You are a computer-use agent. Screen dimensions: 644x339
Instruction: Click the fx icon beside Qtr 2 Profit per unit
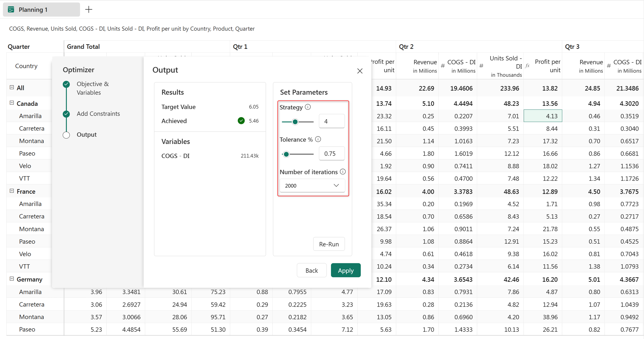[527, 66]
